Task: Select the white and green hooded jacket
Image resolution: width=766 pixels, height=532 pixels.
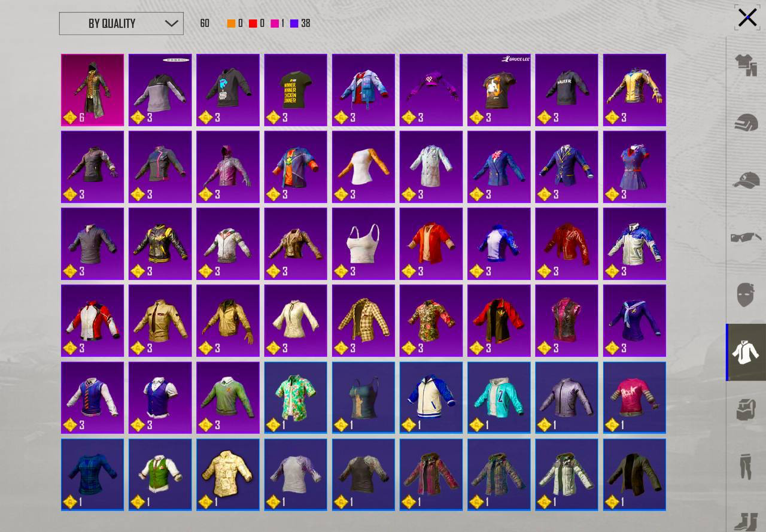Action: click(566, 475)
